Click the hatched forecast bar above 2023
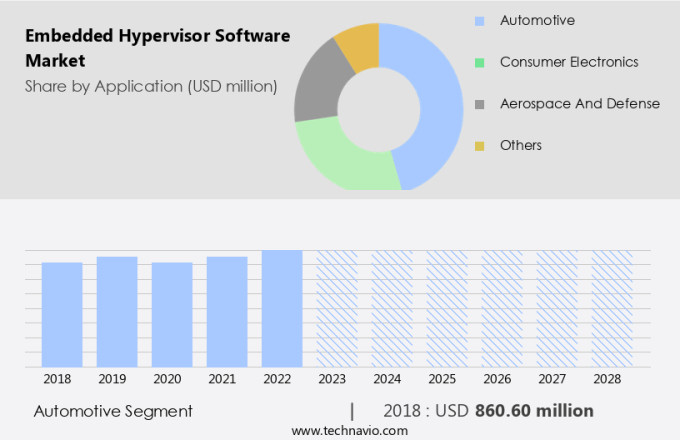 click(x=337, y=308)
